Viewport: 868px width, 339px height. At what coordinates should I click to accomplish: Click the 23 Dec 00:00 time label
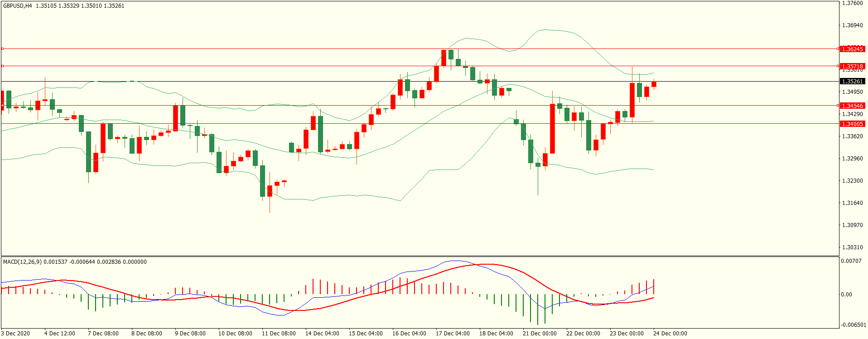click(x=627, y=334)
